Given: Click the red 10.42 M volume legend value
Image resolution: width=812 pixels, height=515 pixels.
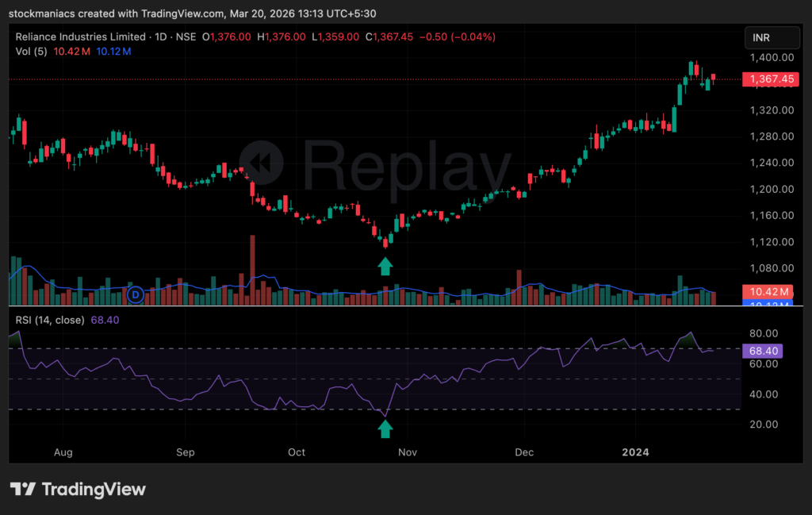Looking at the screenshot, I should click(x=72, y=52).
